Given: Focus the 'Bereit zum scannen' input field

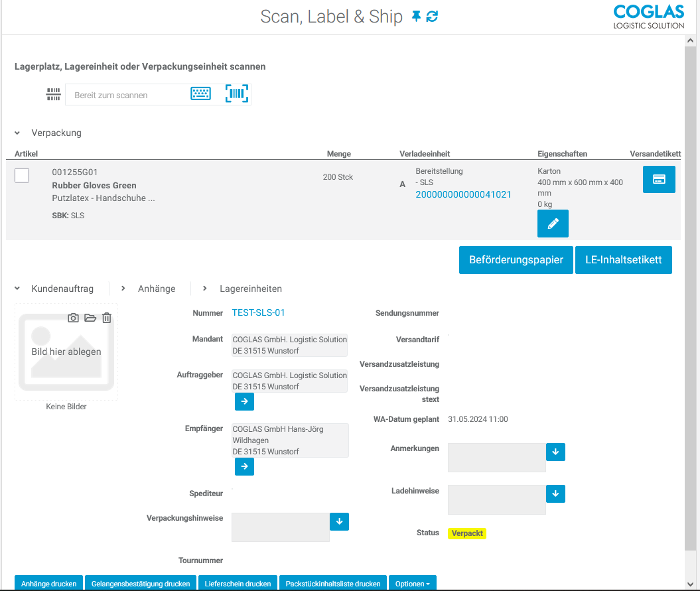Looking at the screenshot, I should click(126, 95).
